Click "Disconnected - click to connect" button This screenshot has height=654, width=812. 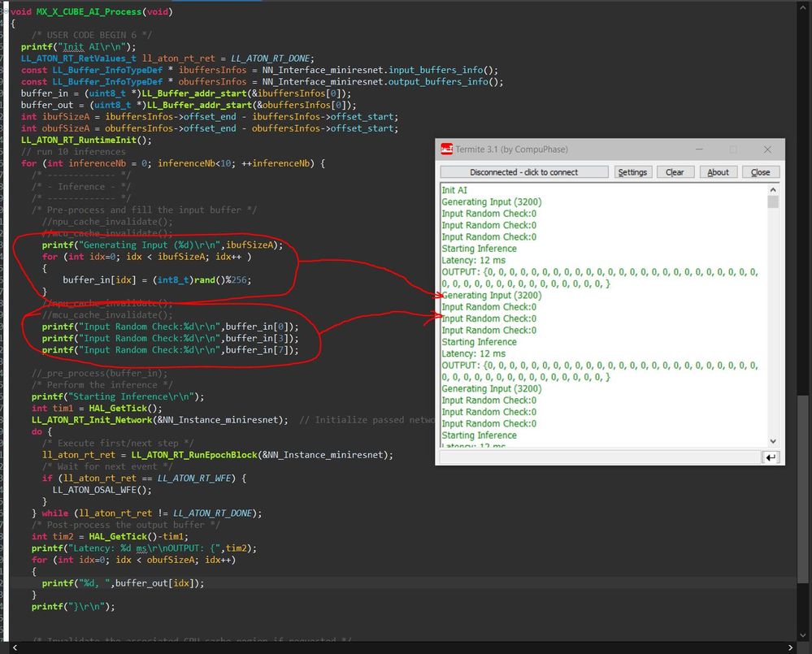tap(523, 172)
